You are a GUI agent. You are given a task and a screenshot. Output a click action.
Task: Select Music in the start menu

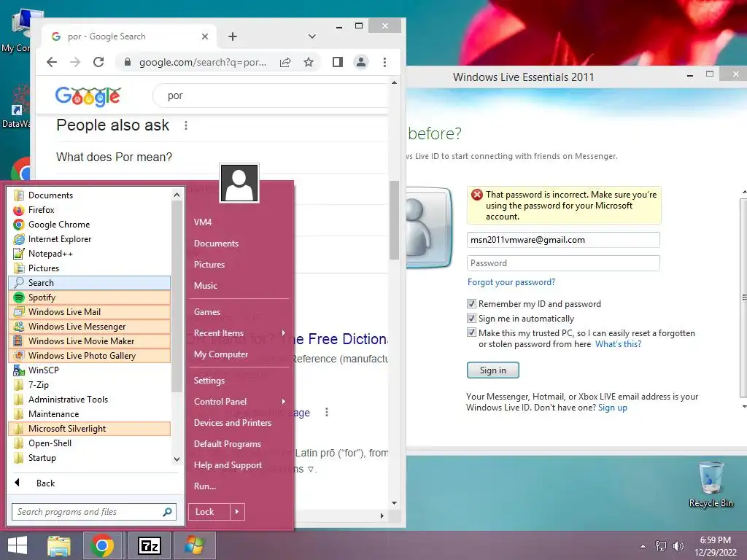coord(239,286)
